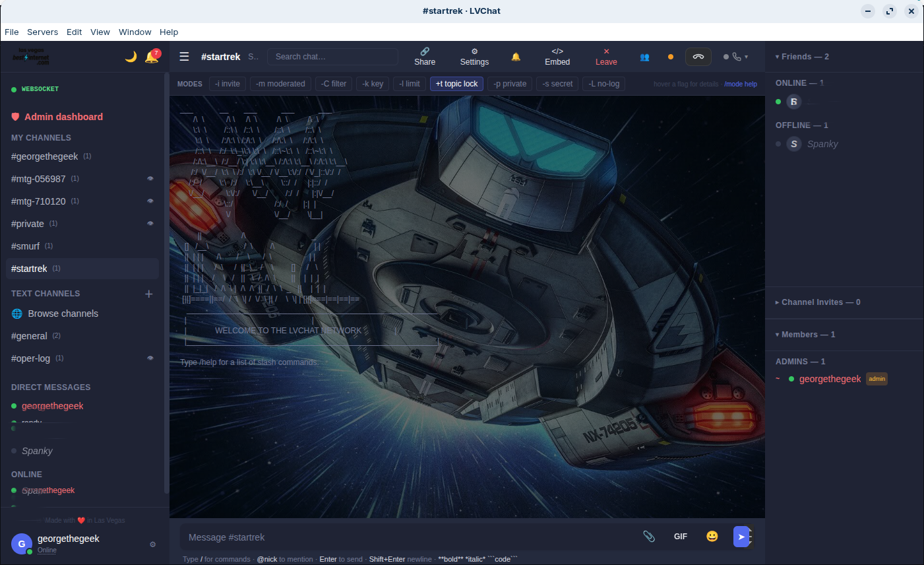Toggle the -k key mode flag
924x565 pixels.
373,84
